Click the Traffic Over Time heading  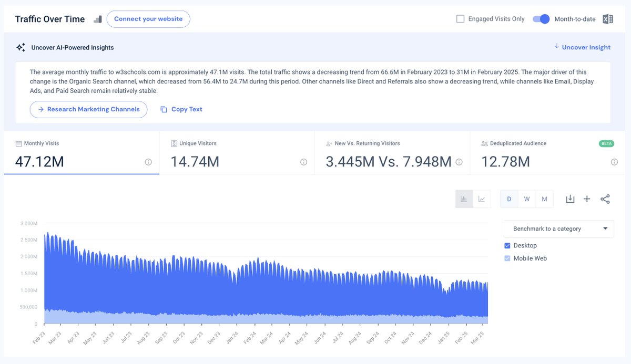[50, 19]
